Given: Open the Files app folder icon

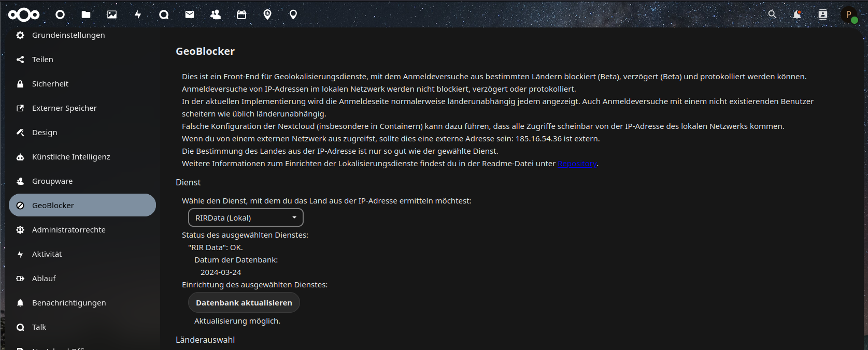Looking at the screenshot, I should [86, 14].
